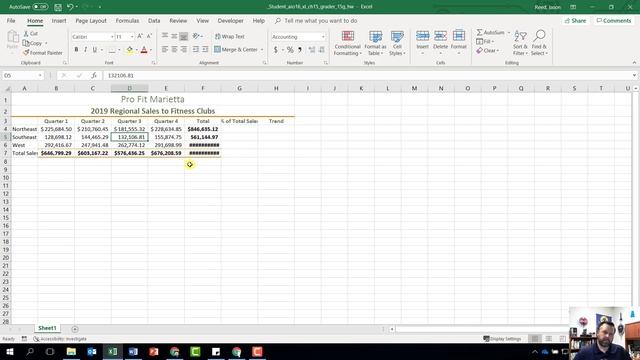
Task: Apply the accounting dollar format
Action: (x=276, y=50)
